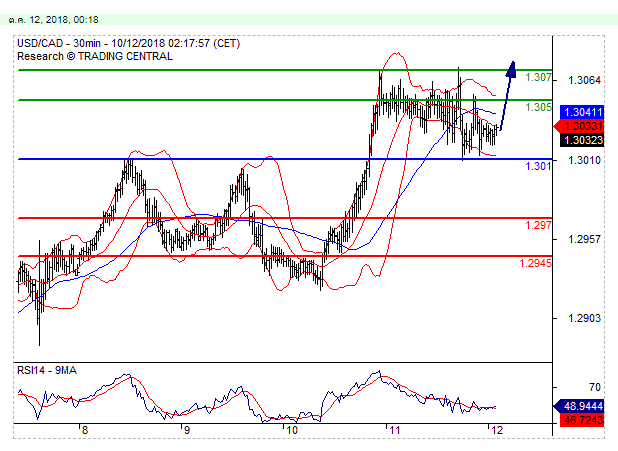Image resolution: width=618 pixels, height=451 pixels.
Task: Click the blue 48.9444 RSI value tag
Action: [x=579, y=406]
